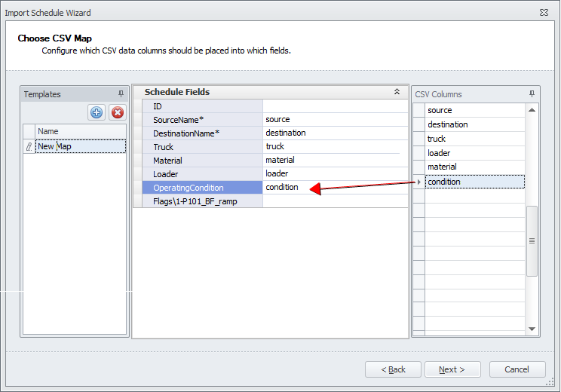Click the edit pencil beside New Map
The image size is (561, 392).
(29, 146)
